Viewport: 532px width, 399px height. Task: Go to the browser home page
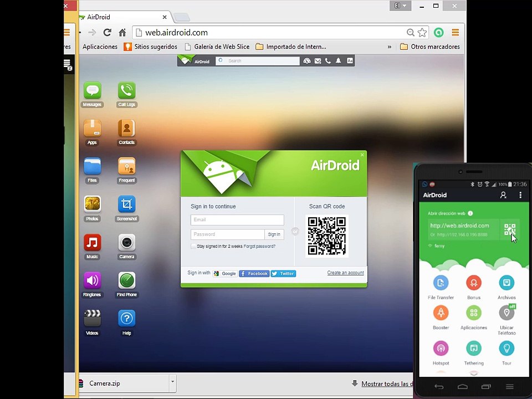[122, 33]
